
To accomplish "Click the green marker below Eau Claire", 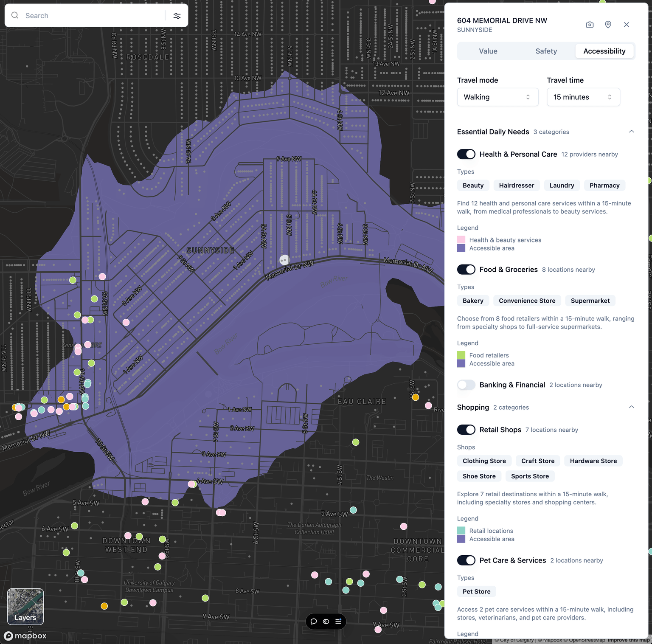I will [x=356, y=442].
